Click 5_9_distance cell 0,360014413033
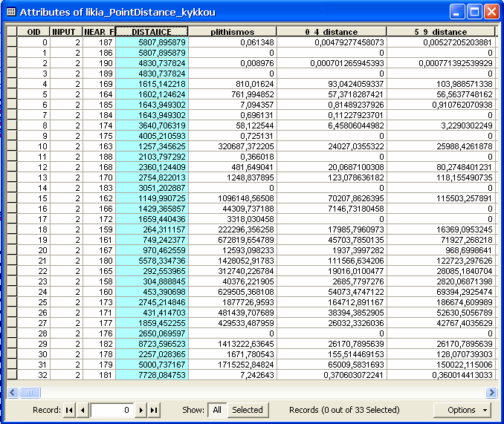 441,375
